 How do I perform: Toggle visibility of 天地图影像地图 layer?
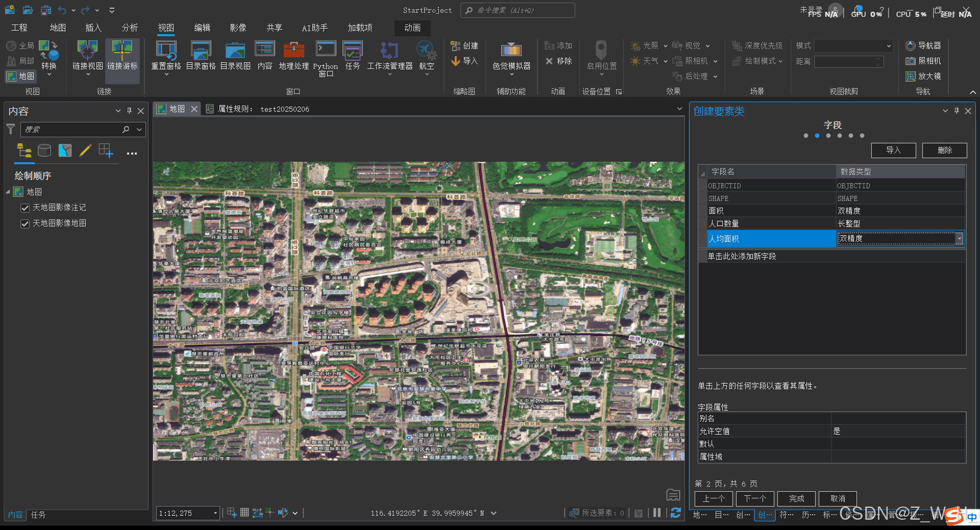[x=25, y=224]
